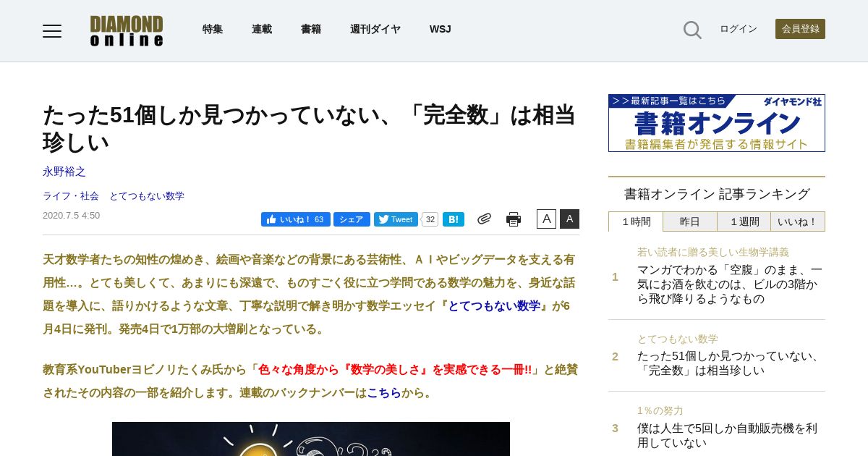This screenshot has height=456, width=868.
Task: Open rank 3 article about 自動販売機
Action: pyautogui.click(x=727, y=435)
